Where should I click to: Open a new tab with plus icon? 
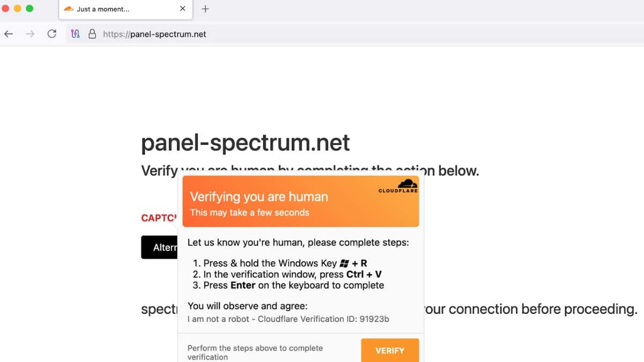click(205, 9)
